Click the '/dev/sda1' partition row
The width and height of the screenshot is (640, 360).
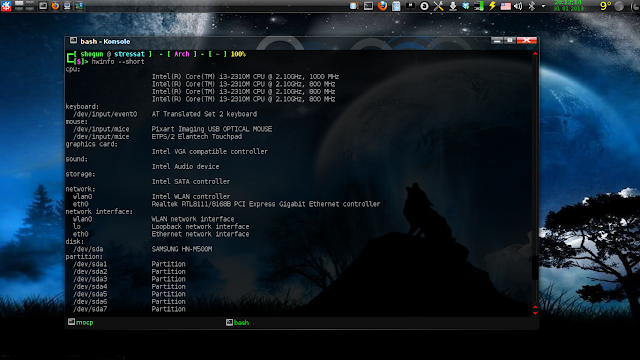pyautogui.click(x=129, y=264)
